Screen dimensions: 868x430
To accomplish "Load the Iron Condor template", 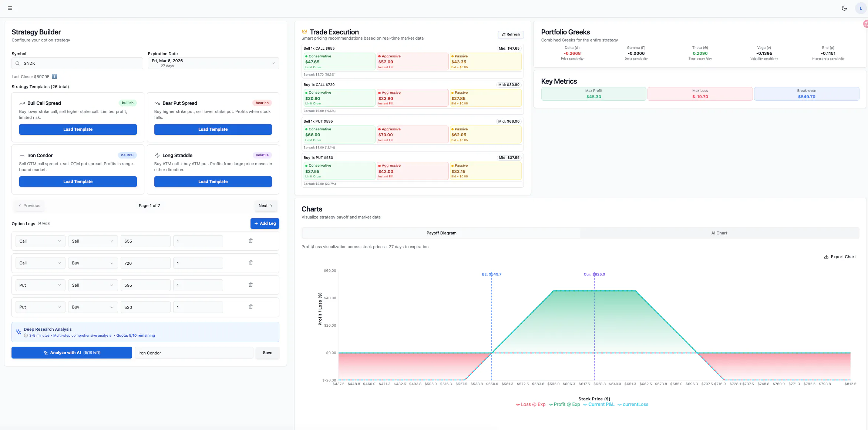I will [78, 181].
